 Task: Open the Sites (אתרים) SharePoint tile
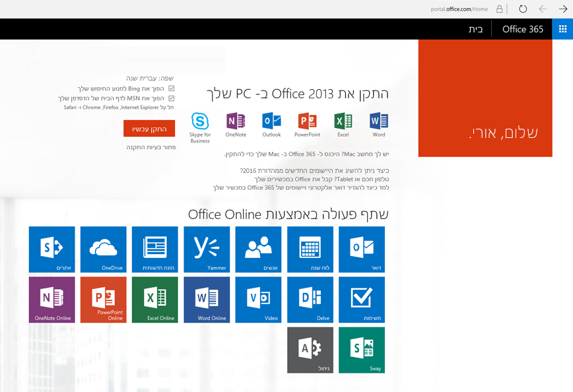52,249
